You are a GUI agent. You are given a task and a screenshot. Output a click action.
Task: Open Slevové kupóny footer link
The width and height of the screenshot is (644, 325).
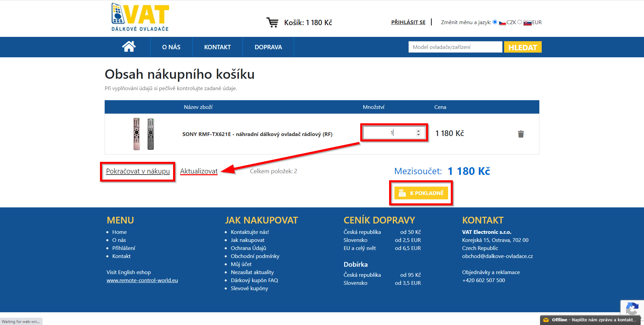tap(250, 288)
